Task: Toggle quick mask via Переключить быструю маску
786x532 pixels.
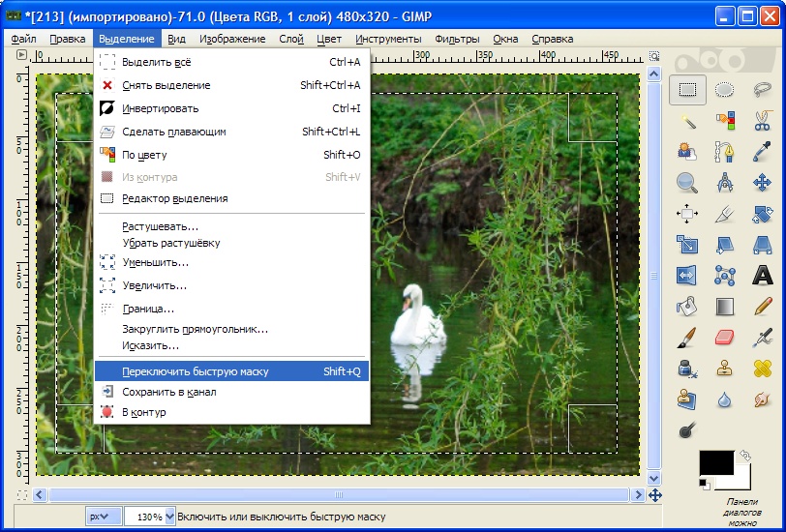Action: tap(195, 370)
